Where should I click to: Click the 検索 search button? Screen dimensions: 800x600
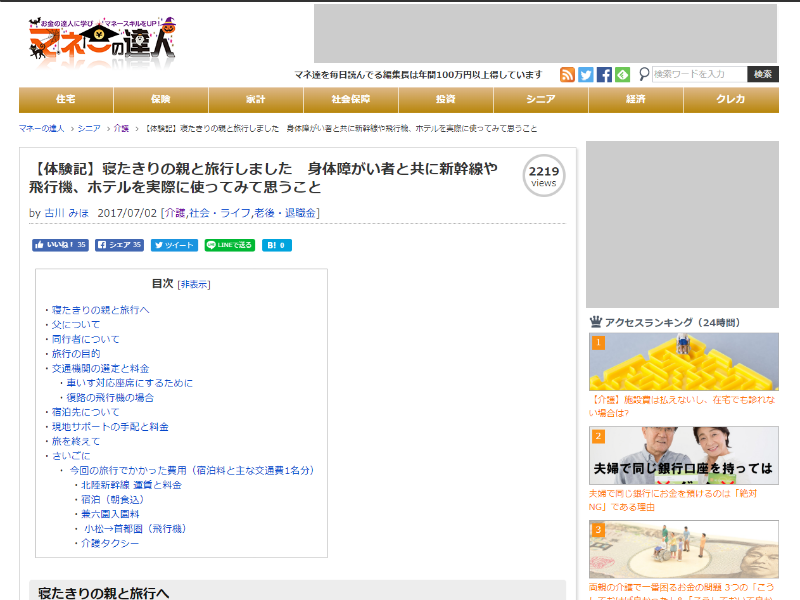[763, 74]
